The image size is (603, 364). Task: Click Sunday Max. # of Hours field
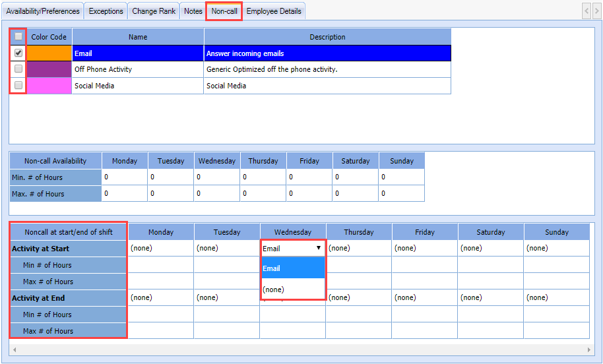pyautogui.click(x=401, y=194)
